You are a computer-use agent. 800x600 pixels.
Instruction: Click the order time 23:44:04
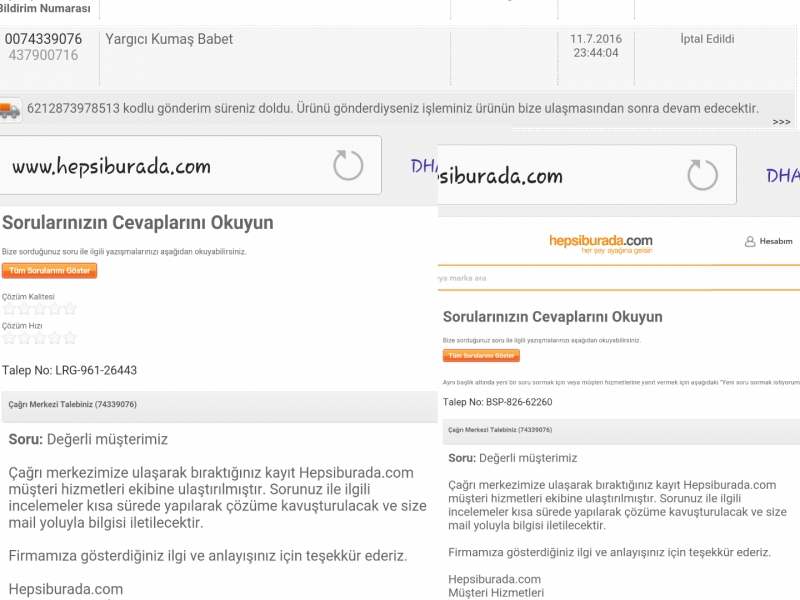point(596,53)
